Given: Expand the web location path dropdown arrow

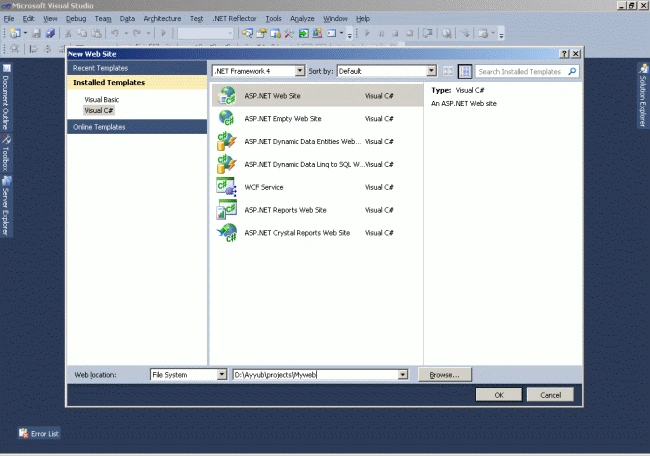Looking at the screenshot, I should click(x=403, y=375).
